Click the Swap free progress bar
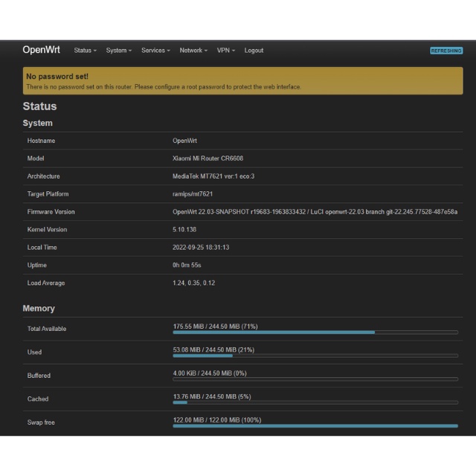The height and width of the screenshot is (476, 476). (315, 425)
